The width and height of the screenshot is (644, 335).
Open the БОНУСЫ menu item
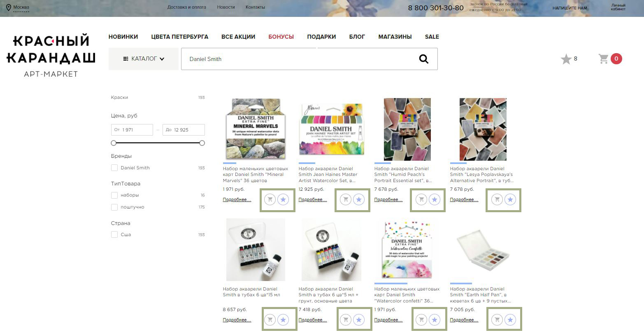pos(281,37)
